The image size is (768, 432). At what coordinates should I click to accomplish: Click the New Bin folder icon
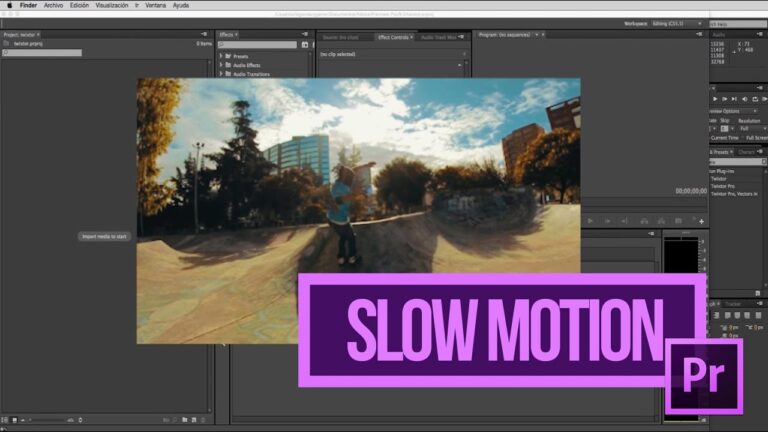tap(185, 420)
